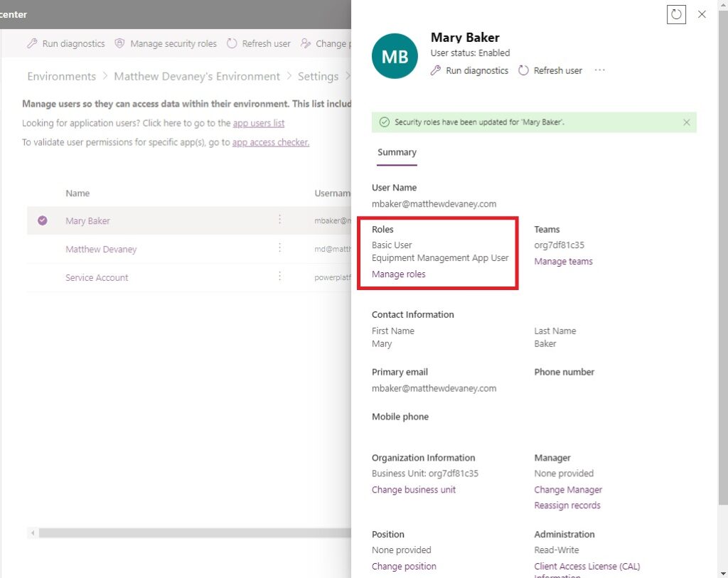Open the more options menu for Matthew Devaney

279,250
